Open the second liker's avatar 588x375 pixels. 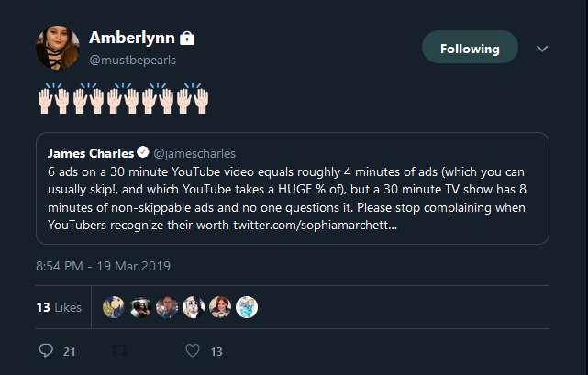pos(140,307)
